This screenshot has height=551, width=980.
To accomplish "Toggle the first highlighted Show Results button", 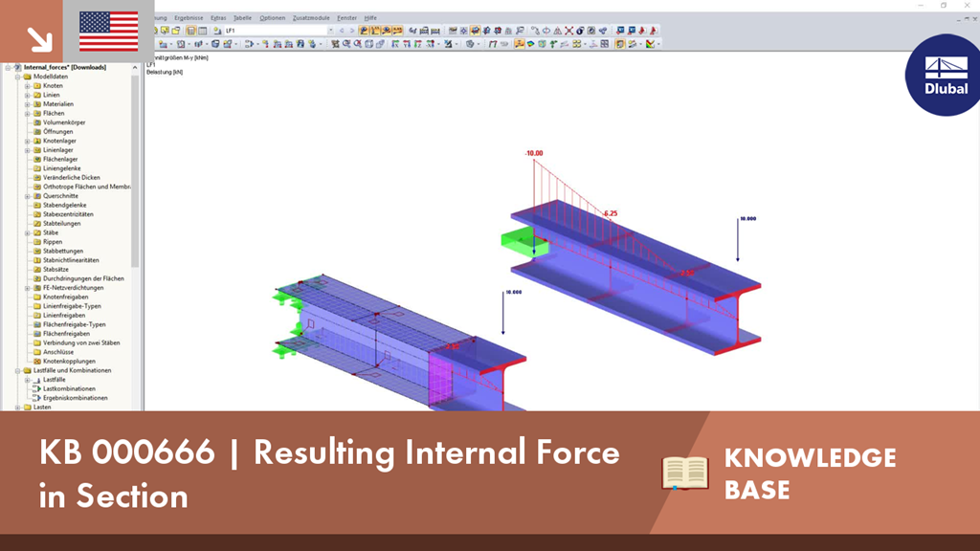I will click(363, 30).
